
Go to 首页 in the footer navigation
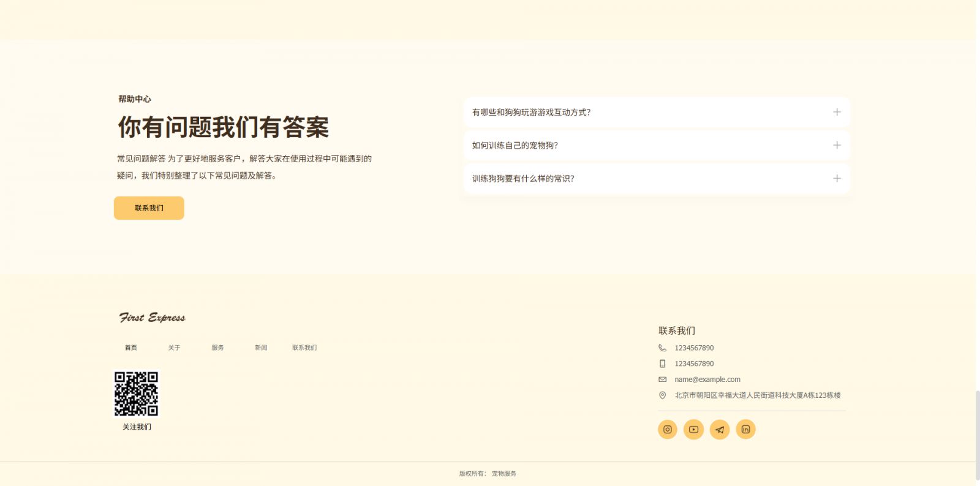click(131, 348)
